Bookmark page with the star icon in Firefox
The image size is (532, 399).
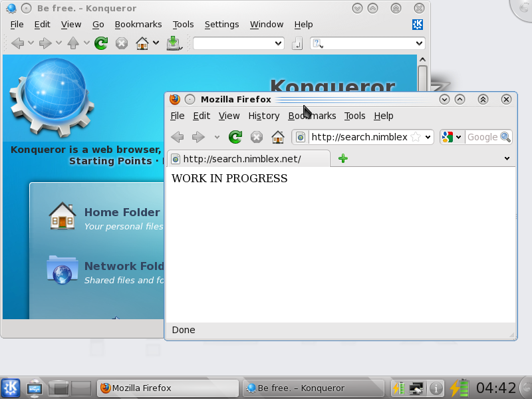[416, 137]
